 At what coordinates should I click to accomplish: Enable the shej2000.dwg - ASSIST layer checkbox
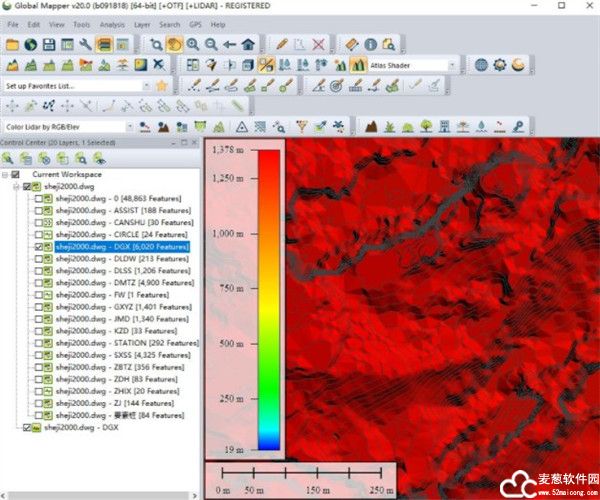(38, 211)
